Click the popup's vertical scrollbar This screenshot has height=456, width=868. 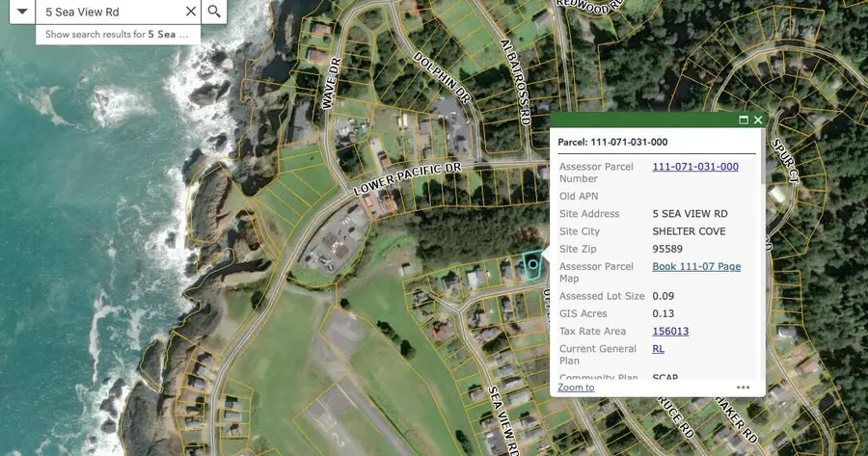764,156
